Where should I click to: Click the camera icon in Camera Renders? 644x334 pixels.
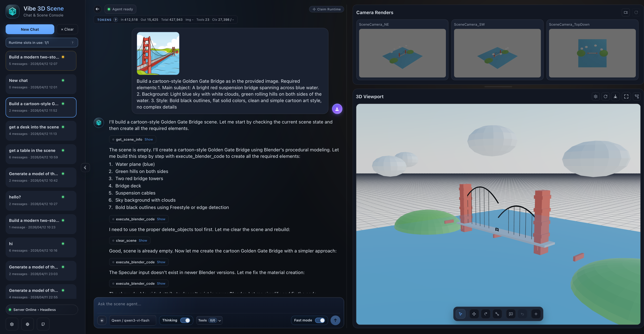pyautogui.click(x=626, y=12)
